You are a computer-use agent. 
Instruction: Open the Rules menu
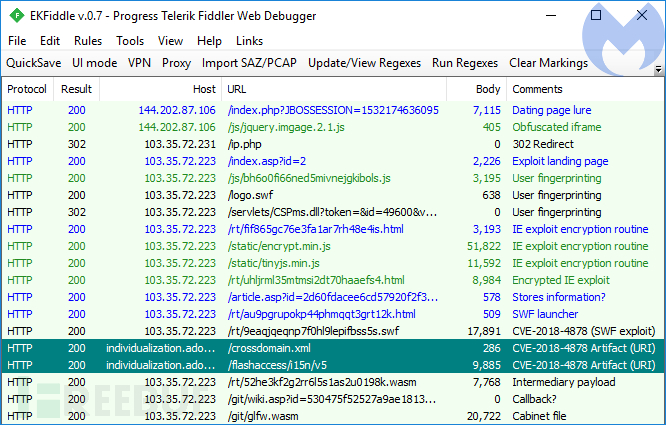pyautogui.click(x=88, y=41)
